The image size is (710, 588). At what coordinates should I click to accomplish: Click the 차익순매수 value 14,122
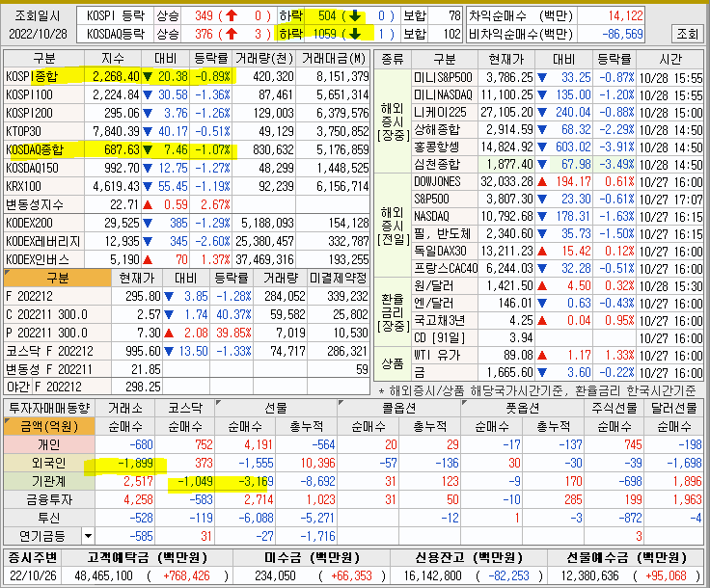tap(625, 15)
